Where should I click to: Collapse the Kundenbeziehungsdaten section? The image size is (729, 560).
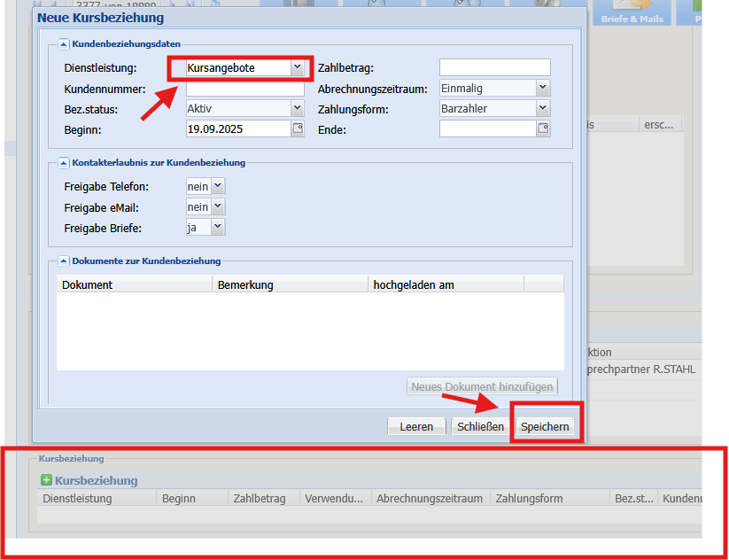click(64, 44)
